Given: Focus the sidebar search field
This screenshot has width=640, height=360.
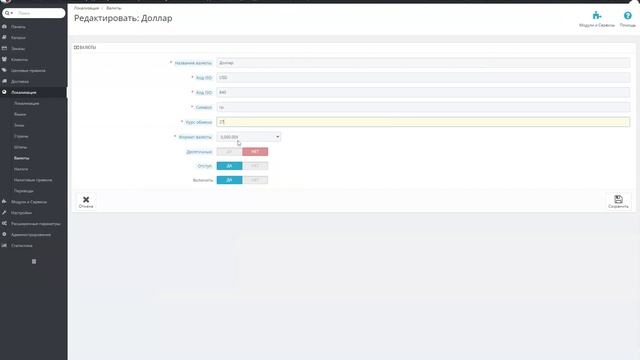Looking at the screenshot, I should pyautogui.click(x=40, y=13).
